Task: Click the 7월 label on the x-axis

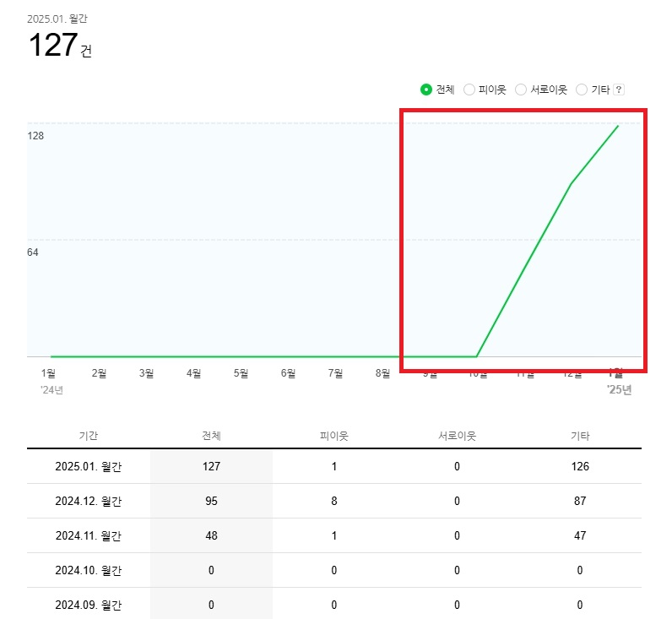Action: [335, 372]
